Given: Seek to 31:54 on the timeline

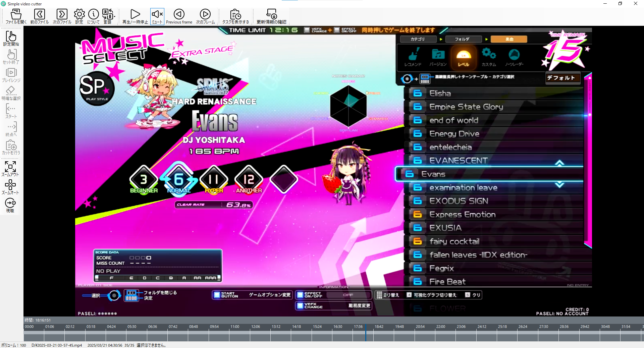Looking at the screenshot, I should point(626,327).
